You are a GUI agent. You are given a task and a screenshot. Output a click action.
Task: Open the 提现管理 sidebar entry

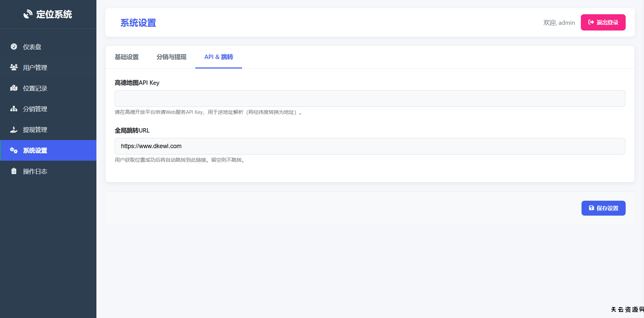[x=35, y=130]
